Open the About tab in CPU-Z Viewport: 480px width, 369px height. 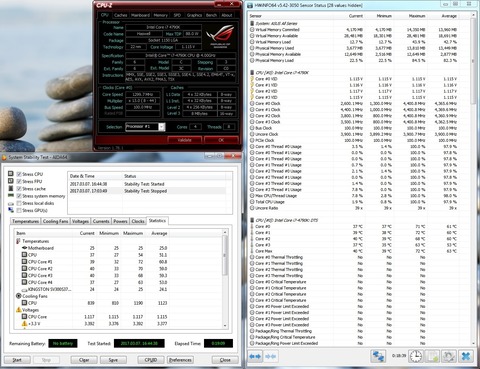[227, 15]
